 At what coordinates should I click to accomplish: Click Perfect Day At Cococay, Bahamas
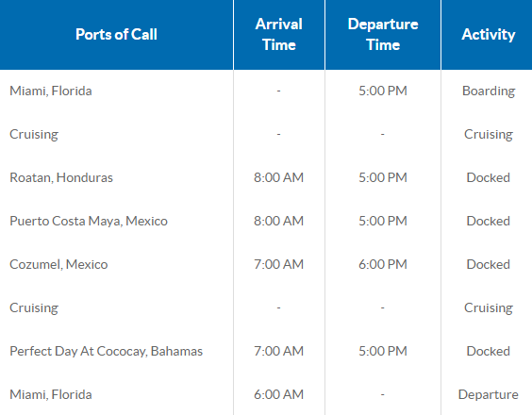pyautogui.click(x=107, y=351)
